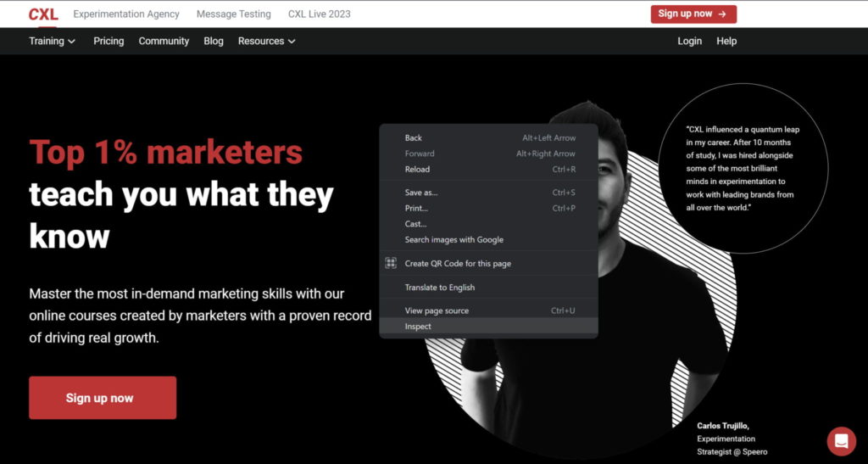Select Inspect in the context menu
The height and width of the screenshot is (464, 868).
pyautogui.click(x=488, y=326)
